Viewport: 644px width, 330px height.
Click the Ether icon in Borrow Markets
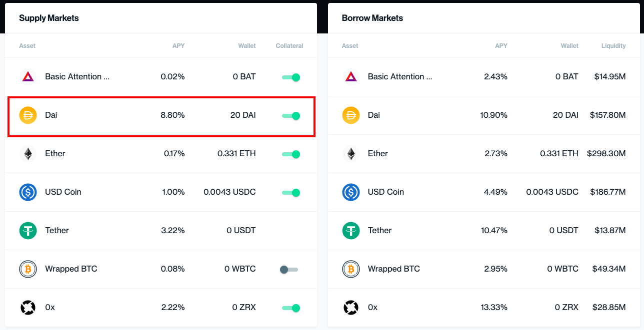tap(351, 154)
